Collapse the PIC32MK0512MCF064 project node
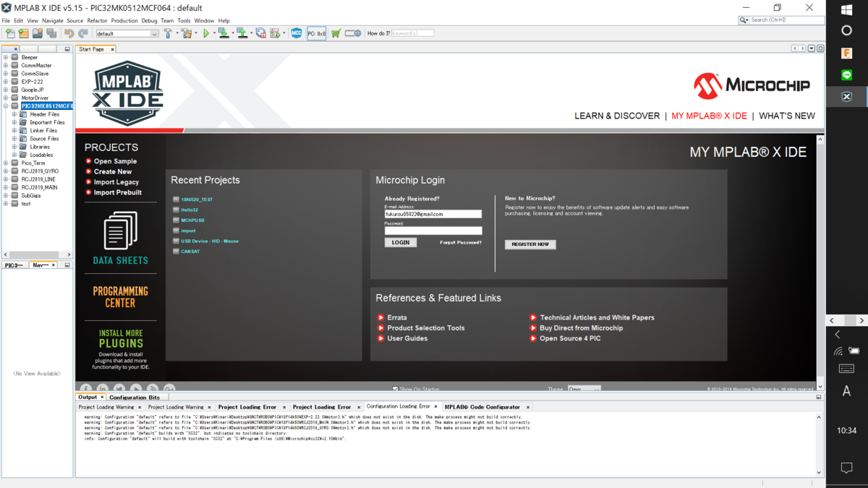This screenshot has width=868, height=488. (x=6, y=106)
